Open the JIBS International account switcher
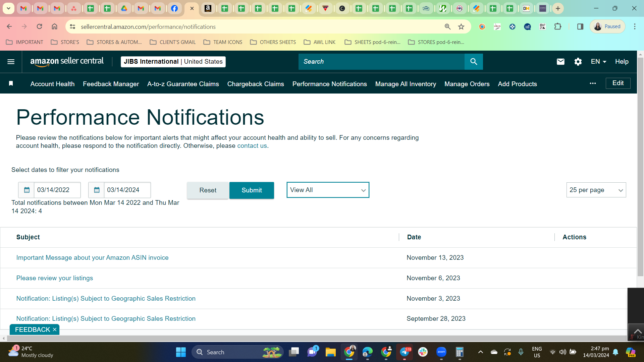The width and height of the screenshot is (644, 362). click(x=173, y=62)
